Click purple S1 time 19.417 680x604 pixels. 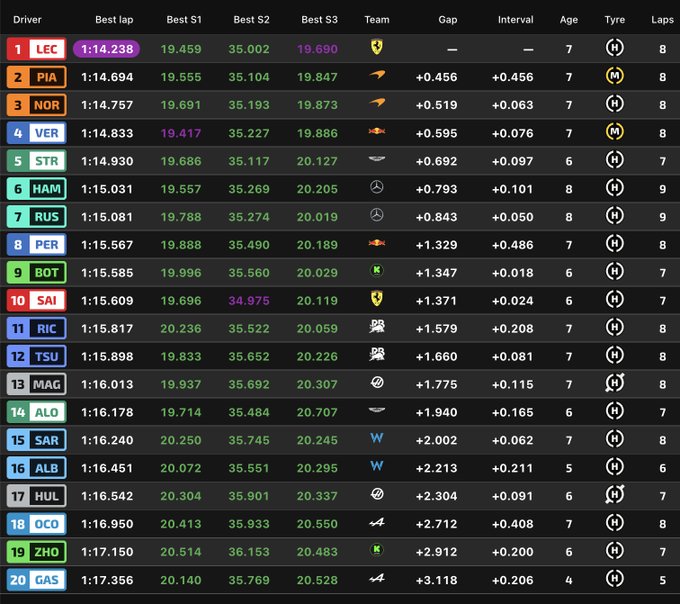181,133
